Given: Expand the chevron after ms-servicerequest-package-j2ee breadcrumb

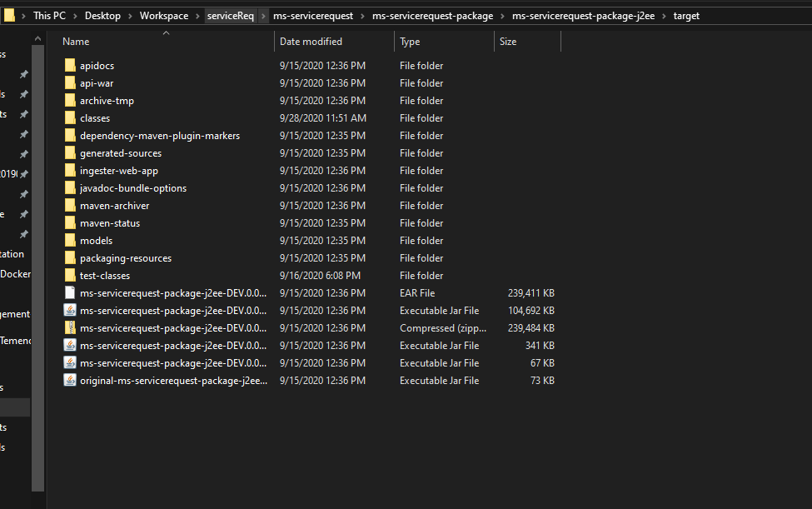Looking at the screenshot, I should [665, 16].
